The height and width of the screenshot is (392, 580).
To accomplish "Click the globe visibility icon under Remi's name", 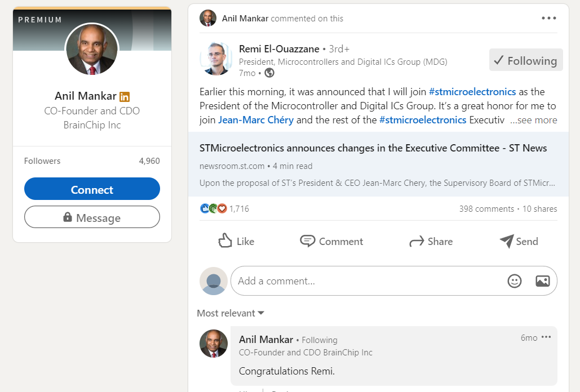I will click(269, 73).
